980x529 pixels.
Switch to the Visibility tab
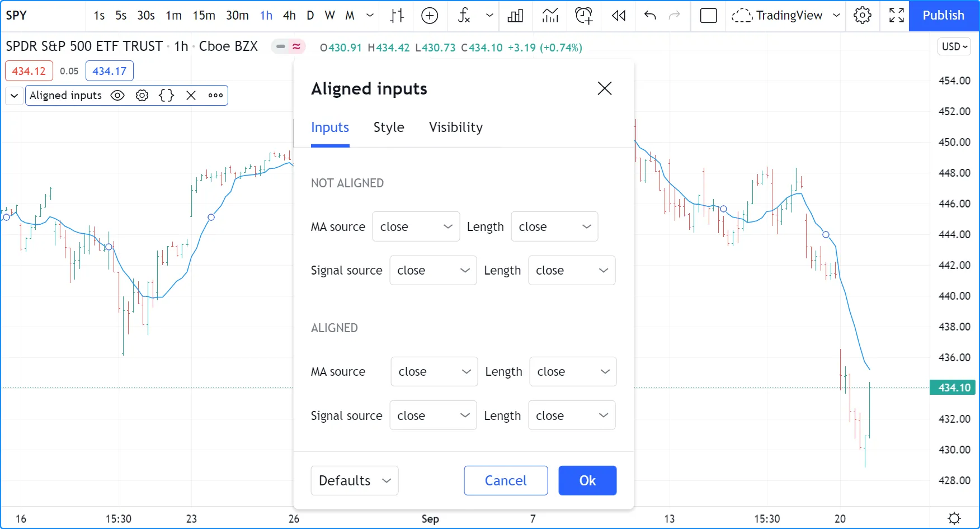(x=455, y=127)
